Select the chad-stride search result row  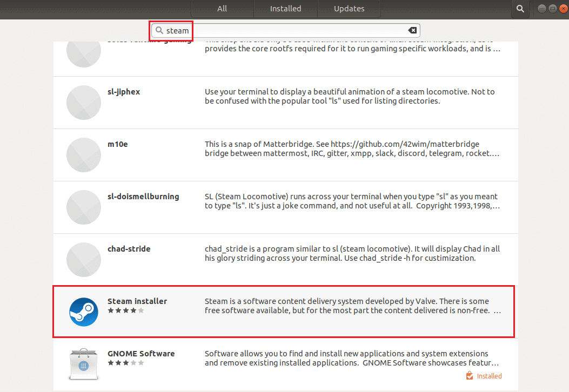[284, 260]
